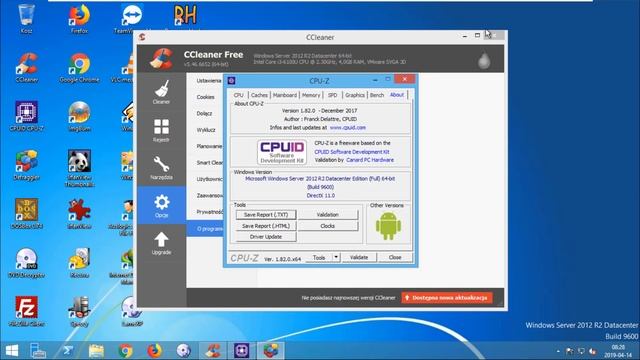Click the Clocks button in CPU-Z
640x360 pixels.
click(328, 226)
